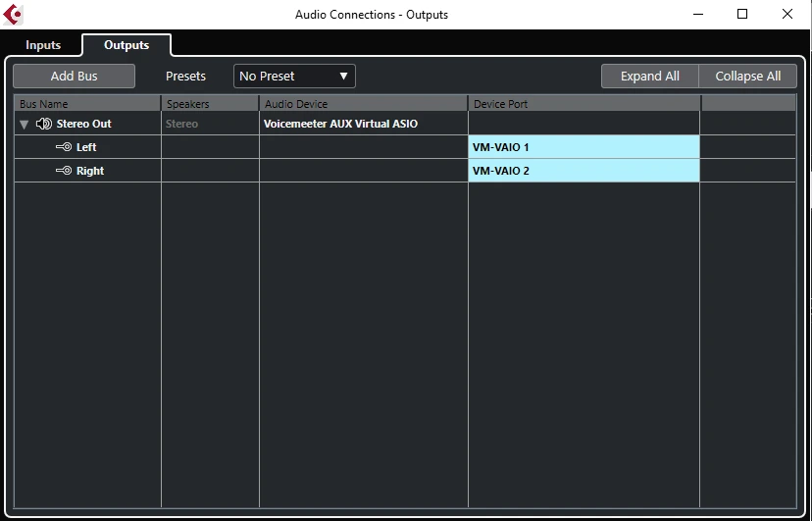Collapse the Stereo Out bus triangle

[x=24, y=125]
